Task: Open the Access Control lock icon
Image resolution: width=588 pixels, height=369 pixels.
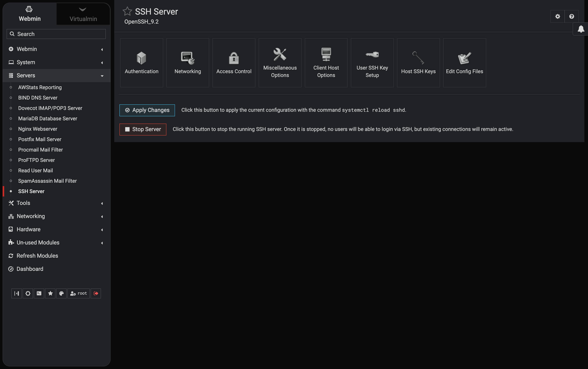Action: (234, 58)
